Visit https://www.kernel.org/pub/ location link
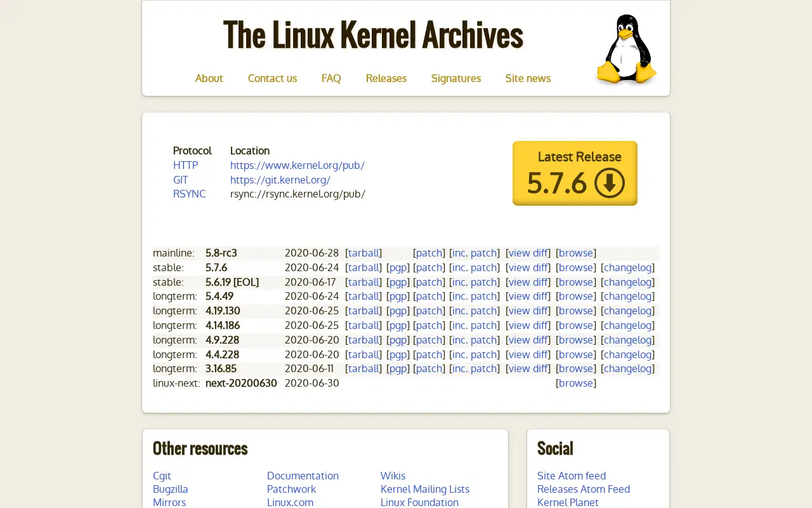812x508 pixels. [x=297, y=165]
